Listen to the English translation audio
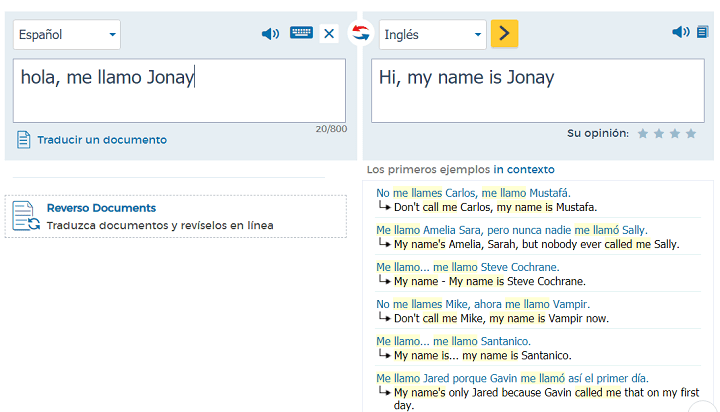Image resolution: width=720 pixels, height=412 pixels. tap(681, 32)
